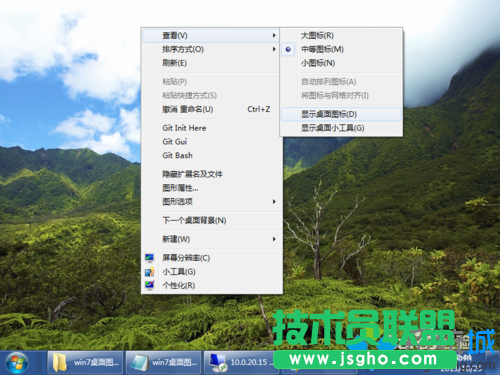The image size is (500, 375).
Task: Open the win7桌面图 folder taskbar button
Action: pyautogui.click(x=85, y=362)
